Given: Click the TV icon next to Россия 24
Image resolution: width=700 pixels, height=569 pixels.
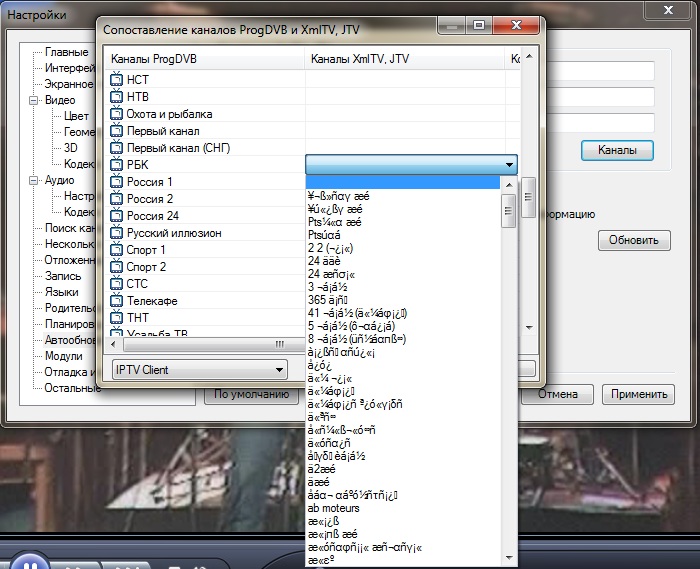Looking at the screenshot, I should 116,216.
